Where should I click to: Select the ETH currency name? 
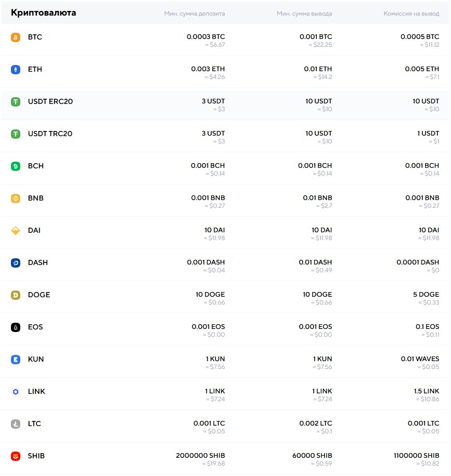(x=35, y=69)
